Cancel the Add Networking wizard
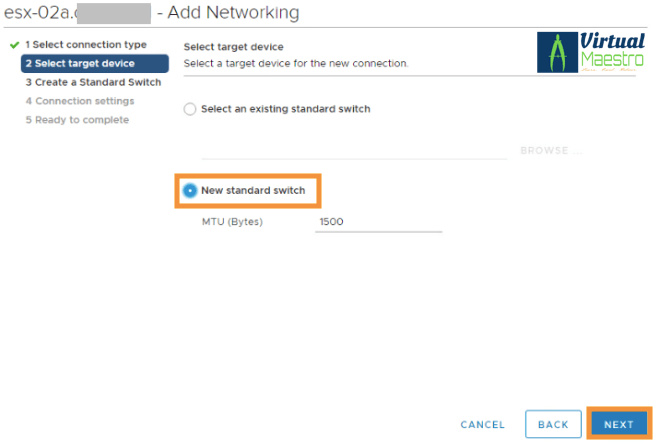Viewport: 659px width, 446px height. point(482,425)
